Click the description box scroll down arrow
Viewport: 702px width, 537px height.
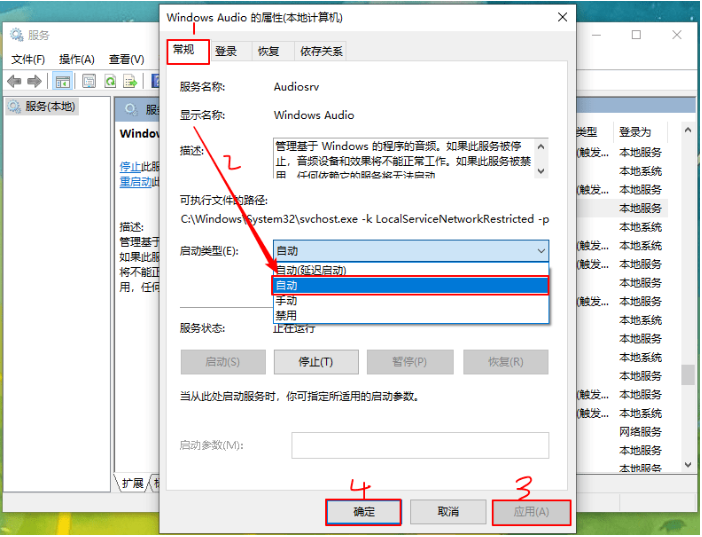coord(541,171)
